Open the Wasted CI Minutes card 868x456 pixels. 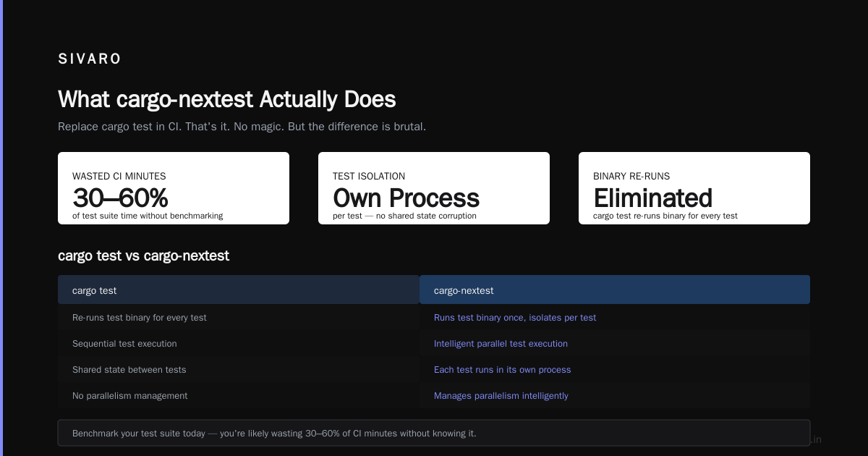[x=174, y=188]
